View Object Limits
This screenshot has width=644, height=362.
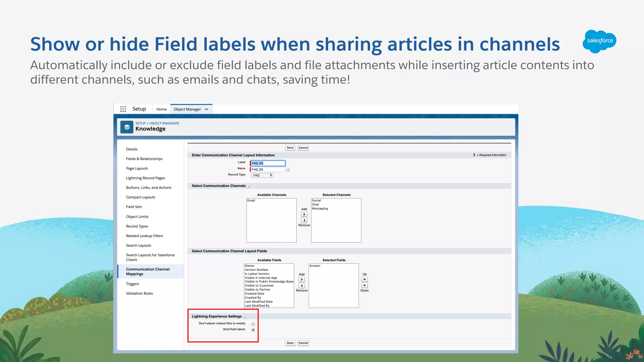(x=137, y=217)
